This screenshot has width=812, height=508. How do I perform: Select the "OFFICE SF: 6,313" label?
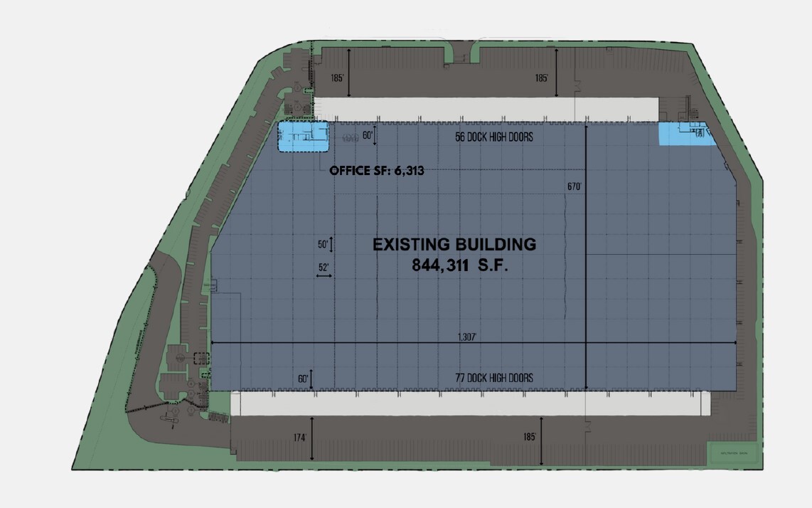click(x=376, y=171)
